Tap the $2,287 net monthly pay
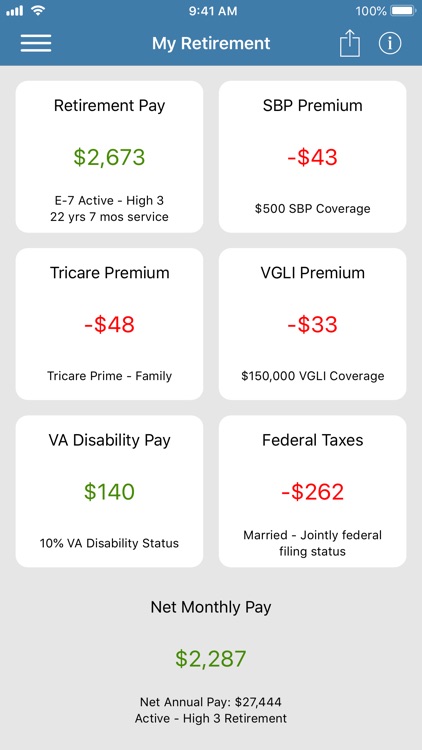Screen dimensions: 422x750 [211, 659]
